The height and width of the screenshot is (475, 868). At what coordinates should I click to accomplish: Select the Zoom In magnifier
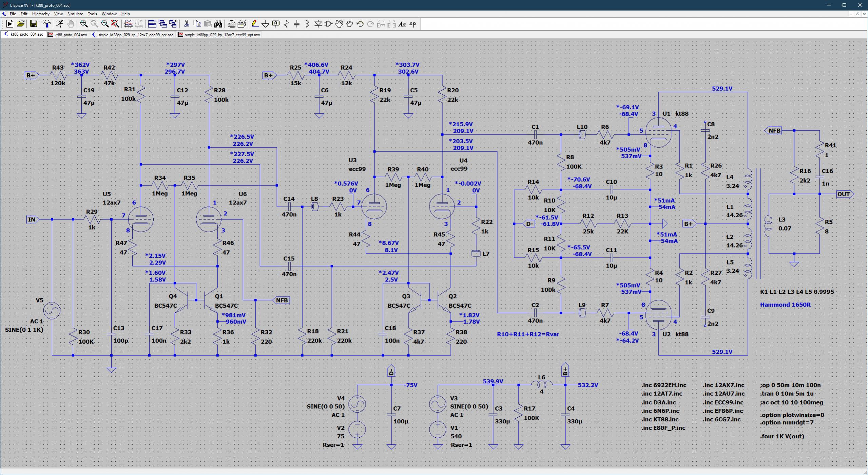click(x=84, y=24)
